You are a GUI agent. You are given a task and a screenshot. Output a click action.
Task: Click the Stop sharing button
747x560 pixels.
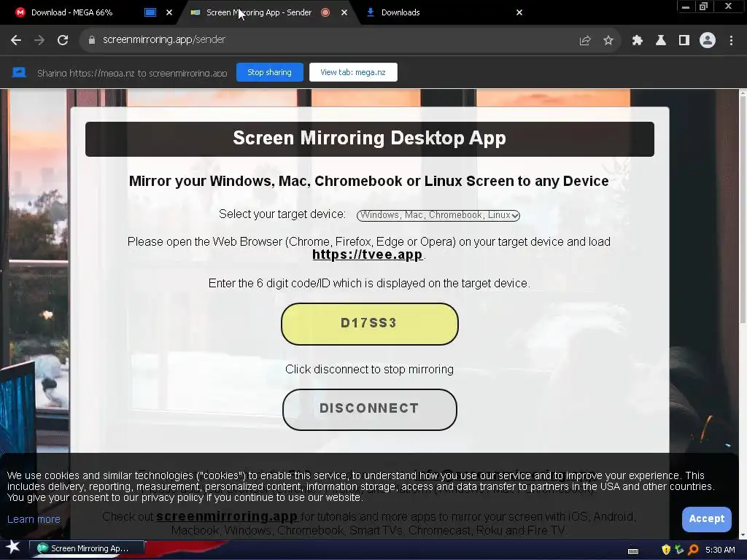(x=270, y=72)
